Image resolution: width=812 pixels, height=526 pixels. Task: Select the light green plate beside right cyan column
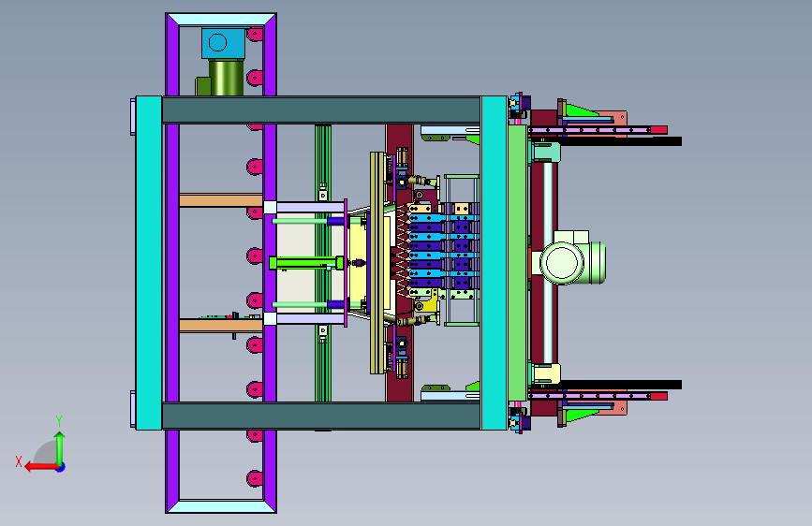pos(517,262)
